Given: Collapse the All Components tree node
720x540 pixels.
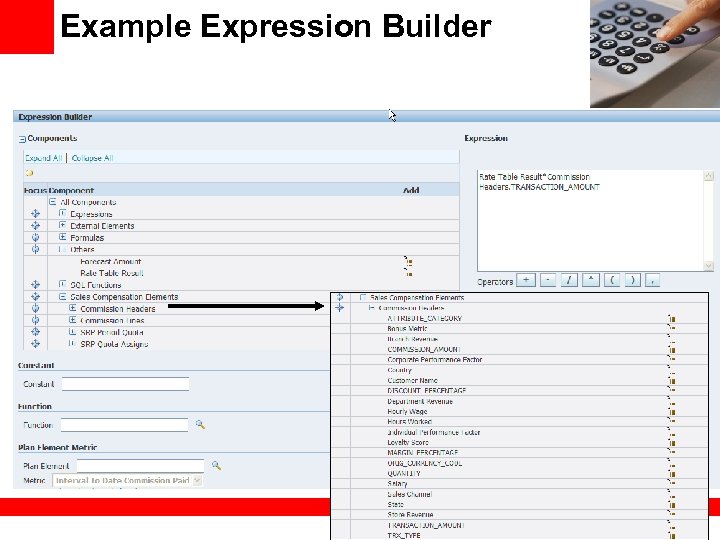Looking at the screenshot, I should [53, 202].
